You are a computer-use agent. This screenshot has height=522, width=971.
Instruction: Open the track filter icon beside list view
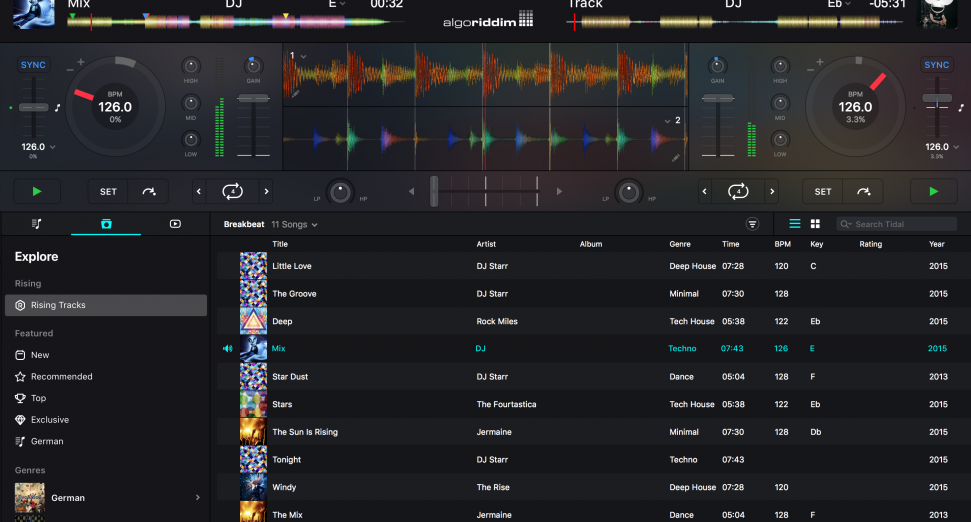[752, 224]
